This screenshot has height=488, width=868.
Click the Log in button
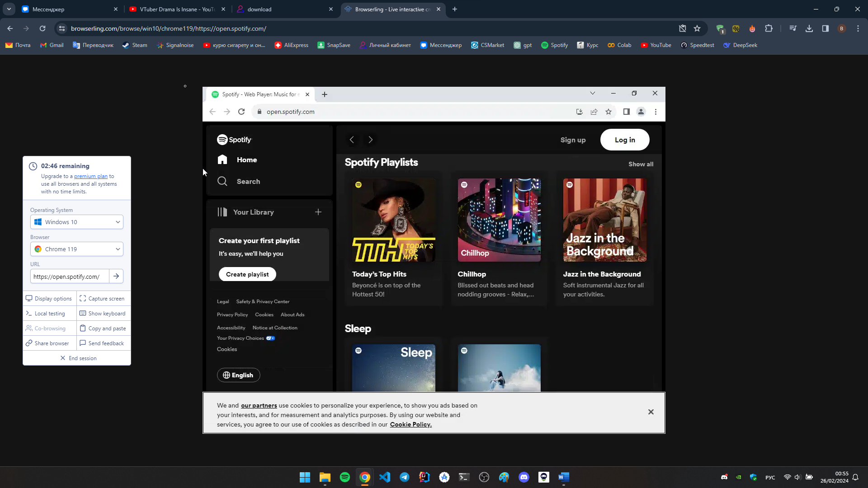[625, 140]
